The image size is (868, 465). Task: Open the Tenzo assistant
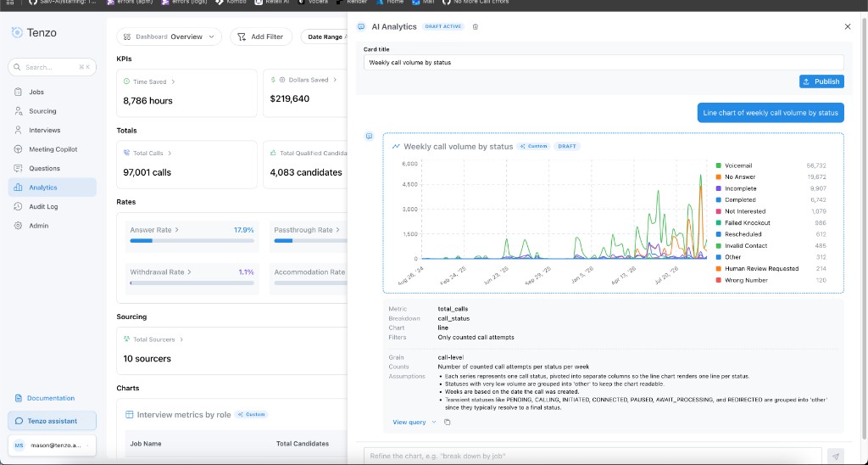tap(52, 421)
